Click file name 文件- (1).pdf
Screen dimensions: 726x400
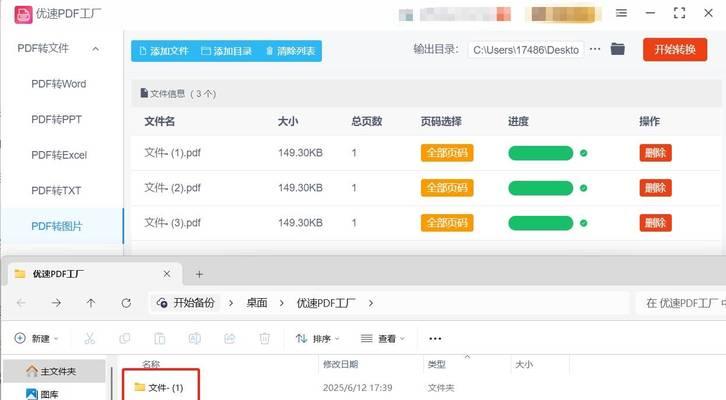pyautogui.click(x=172, y=153)
